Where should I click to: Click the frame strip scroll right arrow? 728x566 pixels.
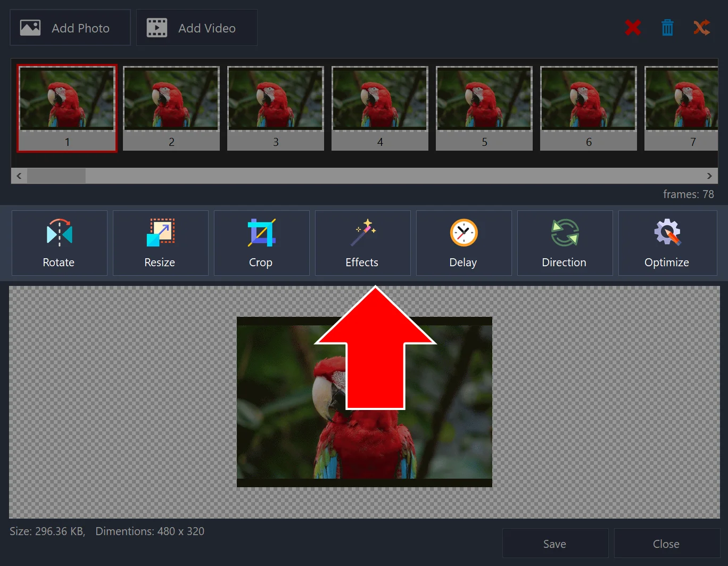[709, 176]
